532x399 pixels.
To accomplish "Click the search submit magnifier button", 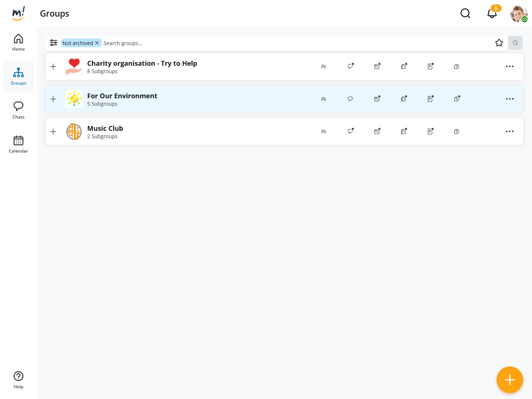I will coord(515,43).
